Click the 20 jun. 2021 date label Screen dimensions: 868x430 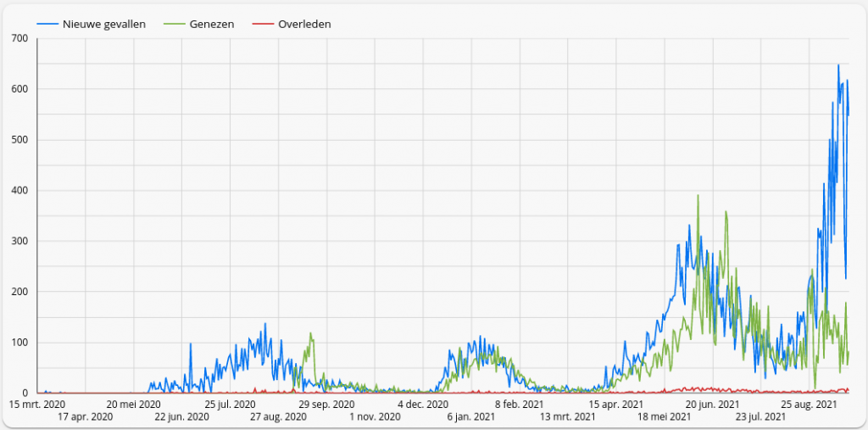712,405
